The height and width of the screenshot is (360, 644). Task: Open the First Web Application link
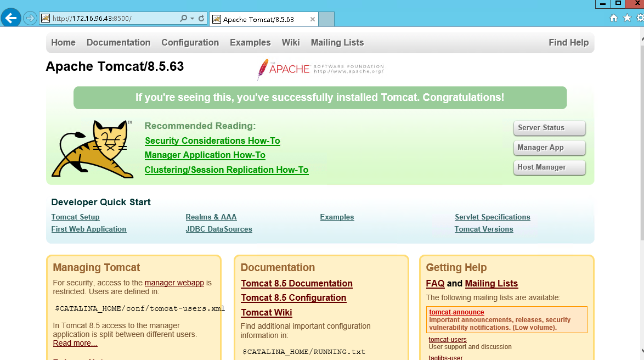pyautogui.click(x=89, y=229)
